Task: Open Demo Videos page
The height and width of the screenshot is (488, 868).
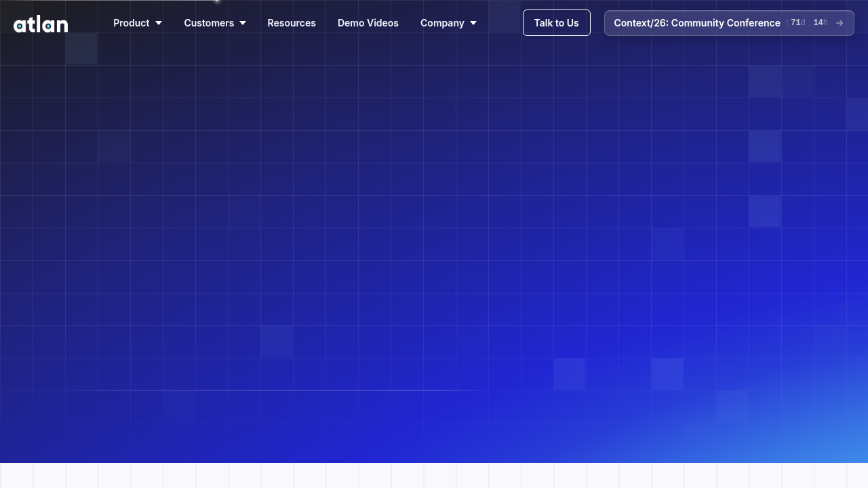Action: [x=368, y=23]
